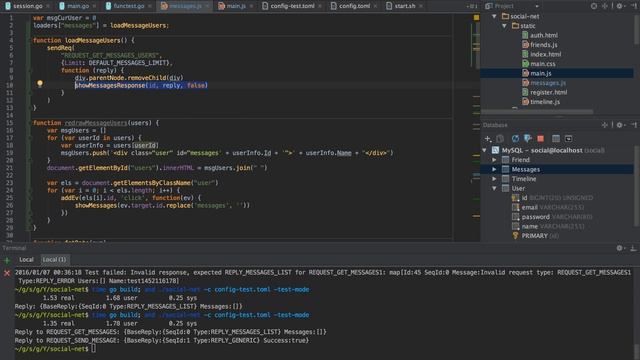Expand the Messages table
Screen dimensions: 640x360
[x=494, y=169]
